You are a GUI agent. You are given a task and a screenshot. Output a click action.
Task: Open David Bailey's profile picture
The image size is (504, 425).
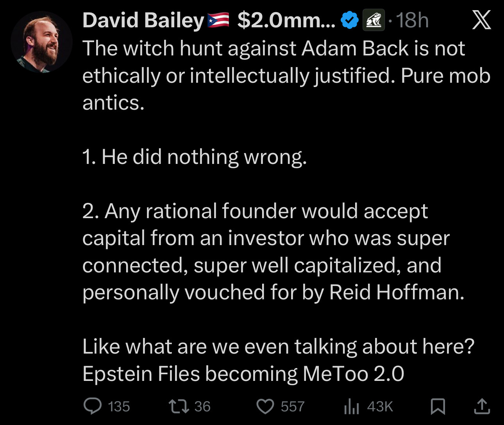click(x=41, y=42)
